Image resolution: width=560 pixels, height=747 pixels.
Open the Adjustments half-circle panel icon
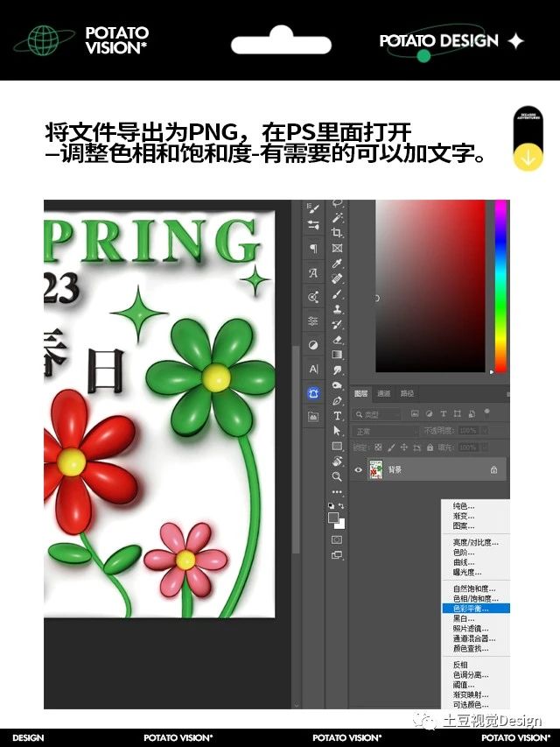pyautogui.click(x=313, y=345)
